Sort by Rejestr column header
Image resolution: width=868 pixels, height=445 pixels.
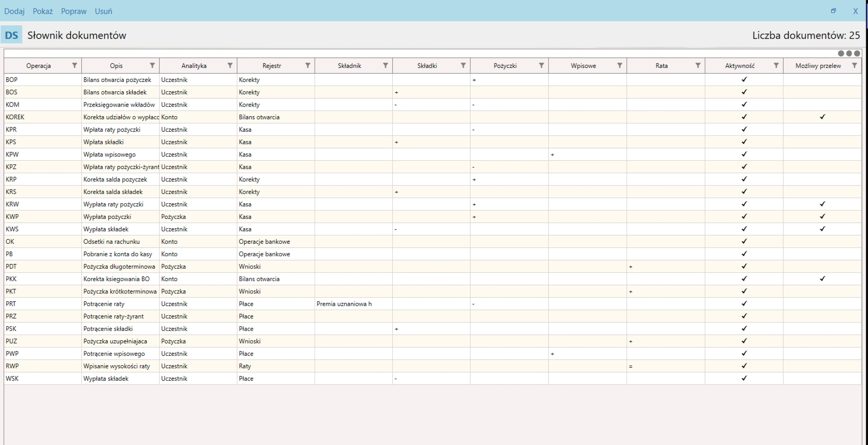coord(272,66)
